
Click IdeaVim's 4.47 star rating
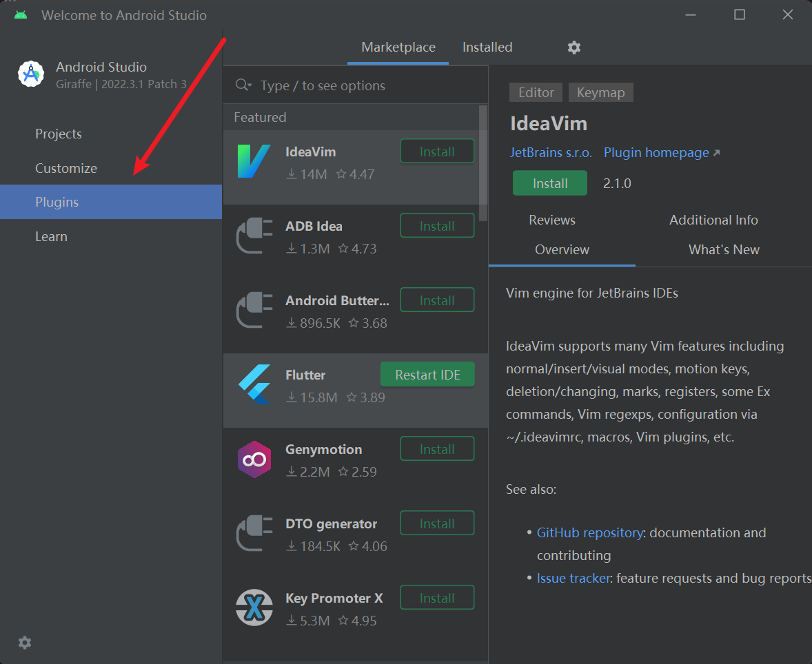coord(355,174)
